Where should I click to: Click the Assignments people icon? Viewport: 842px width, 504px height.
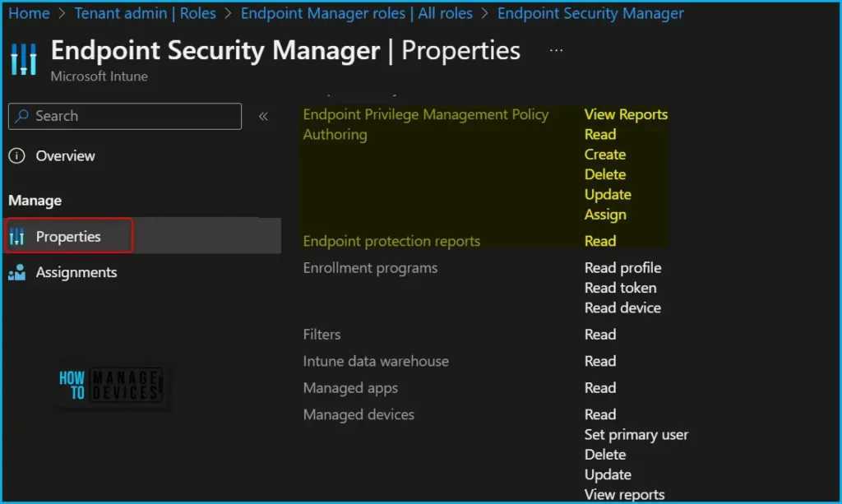tap(17, 273)
